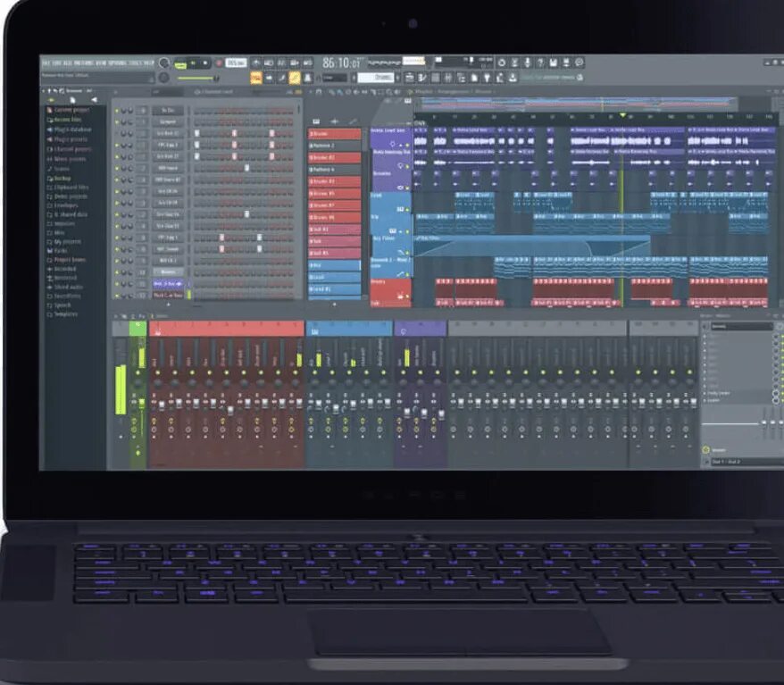Screen dimensions: 784x685
Task: Open the FILE menu
Action: tap(46, 63)
